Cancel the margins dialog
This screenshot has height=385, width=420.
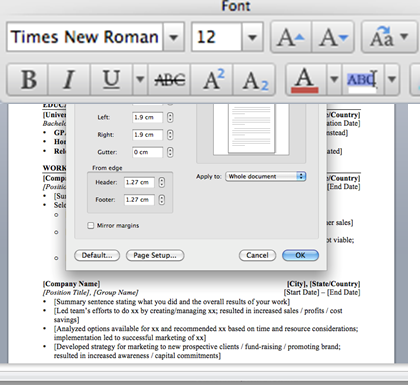click(x=257, y=255)
